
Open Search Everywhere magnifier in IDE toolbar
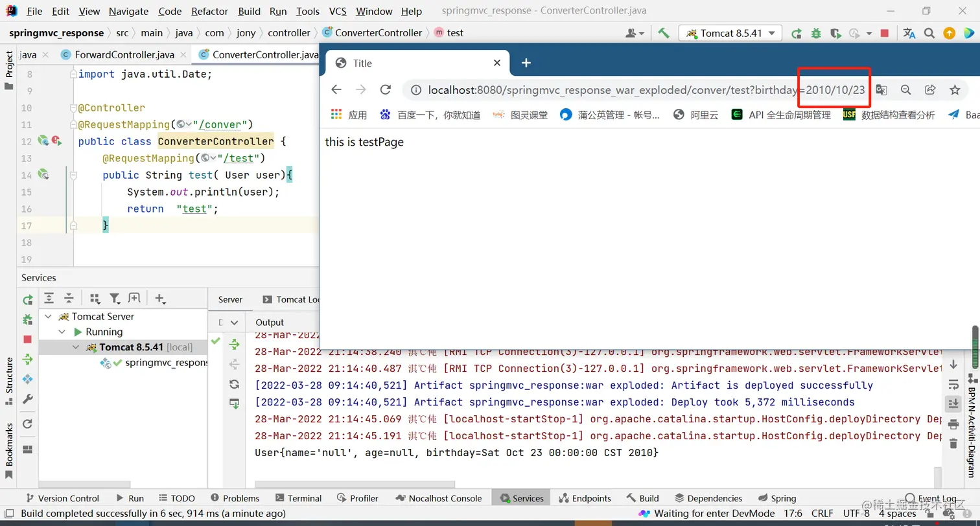[x=929, y=33]
